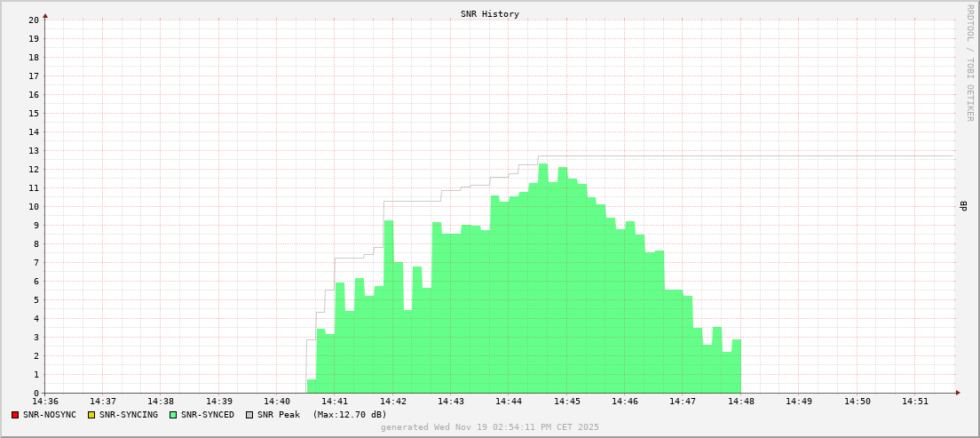The image size is (980, 438).
Task: Click the y-axis arrowhead at the top
Action: [x=45, y=15]
